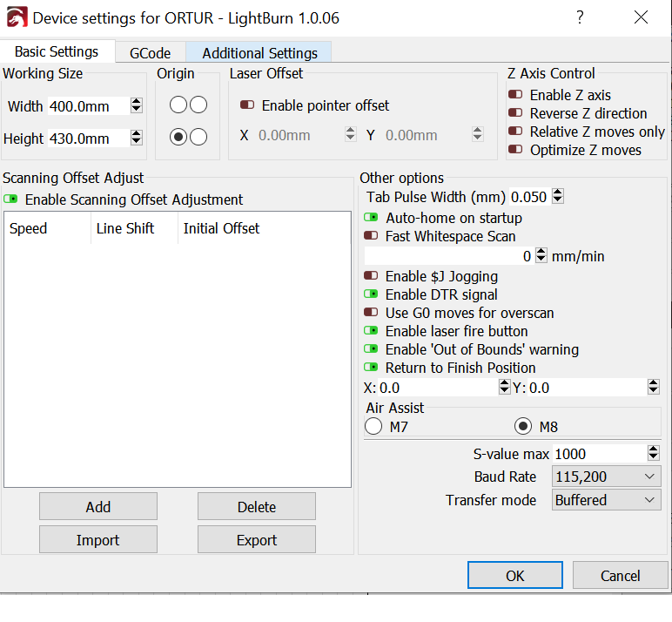Toggle Reverse Z direction switch
This screenshot has height=622, width=672.
pos(515,113)
